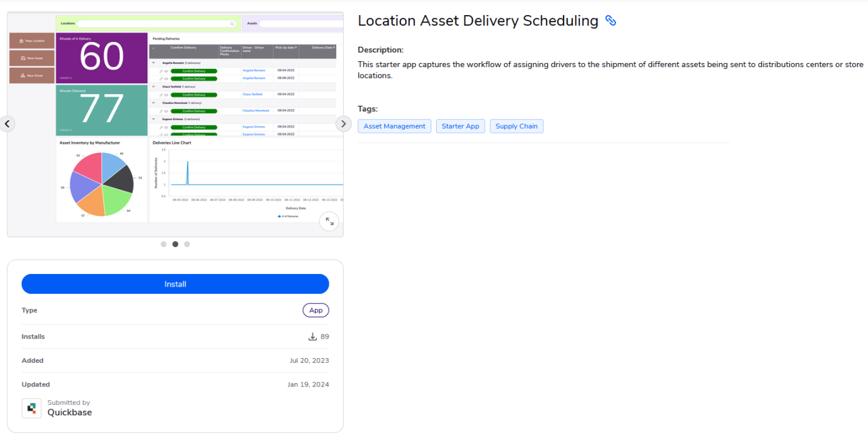Click the App type badge
Viewport: 868px width, 437px height.
(x=316, y=310)
